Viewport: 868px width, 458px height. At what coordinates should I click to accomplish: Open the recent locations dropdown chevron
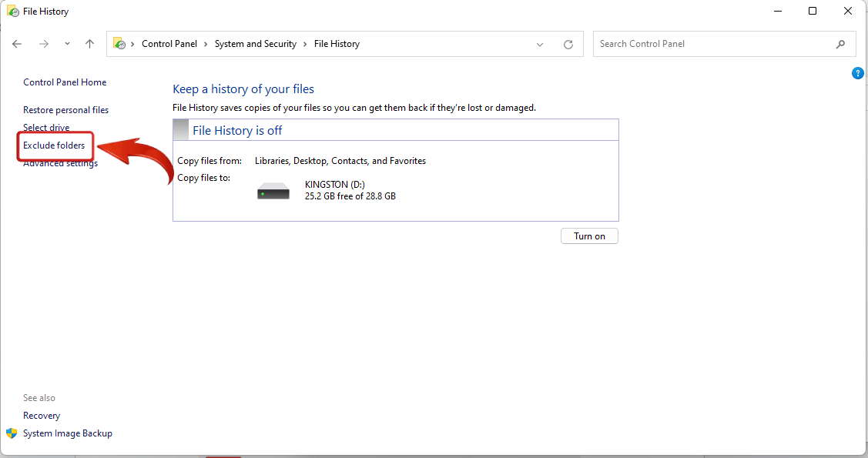[67, 44]
